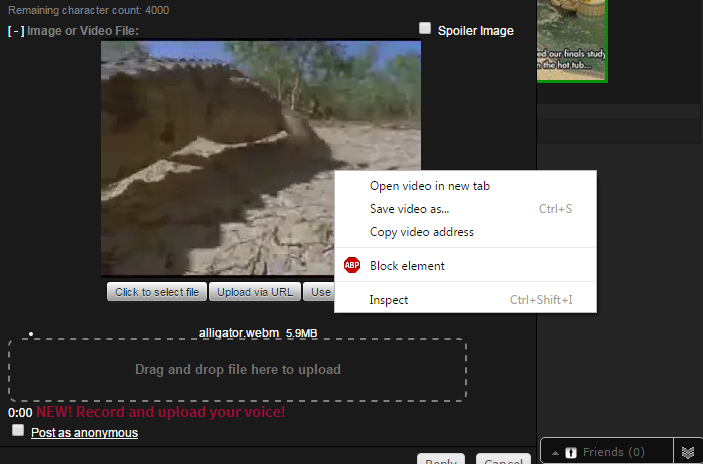Collapse the Image or Video File section
The width and height of the screenshot is (703, 464).
[16, 31]
